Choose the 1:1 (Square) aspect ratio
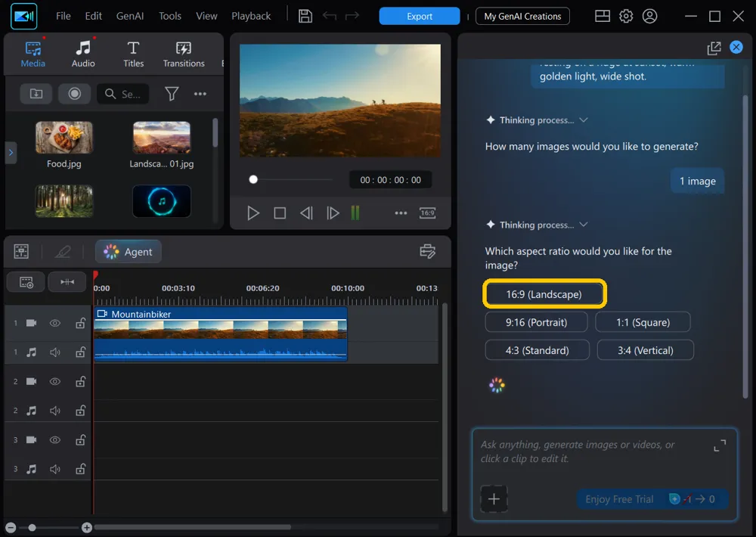Screen dimensions: 756x537 point(643,322)
